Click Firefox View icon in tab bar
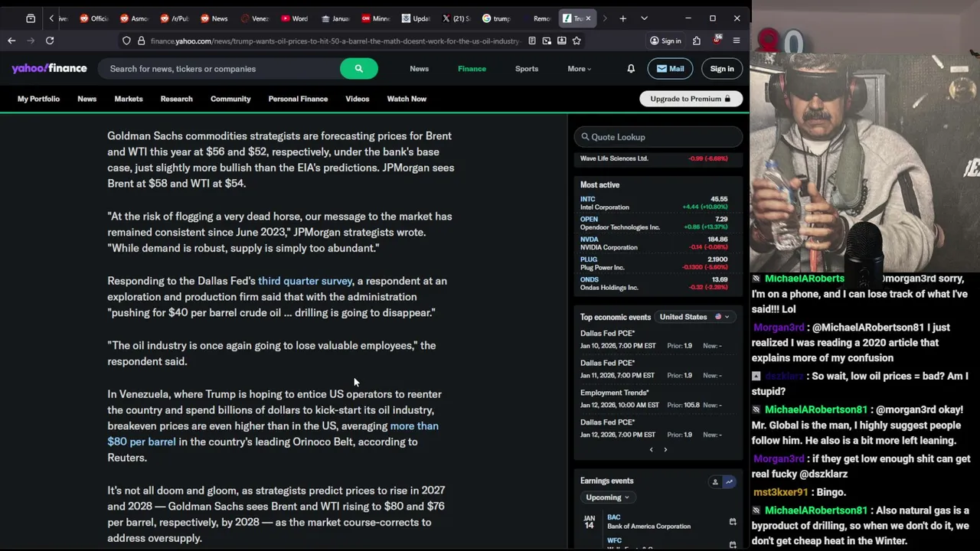The image size is (980, 551). (30, 18)
